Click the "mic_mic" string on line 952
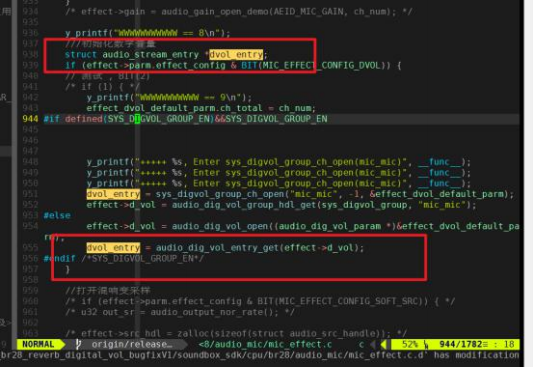Image resolution: width=534 pixels, height=367 pixels. pos(442,205)
